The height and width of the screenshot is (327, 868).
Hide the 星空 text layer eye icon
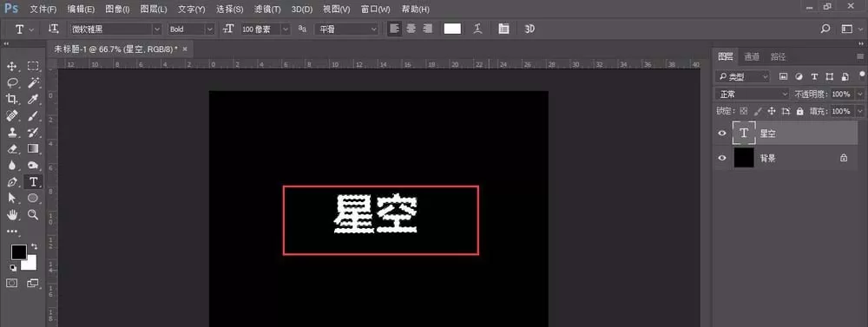pyautogui.click(x=722, y=134)
